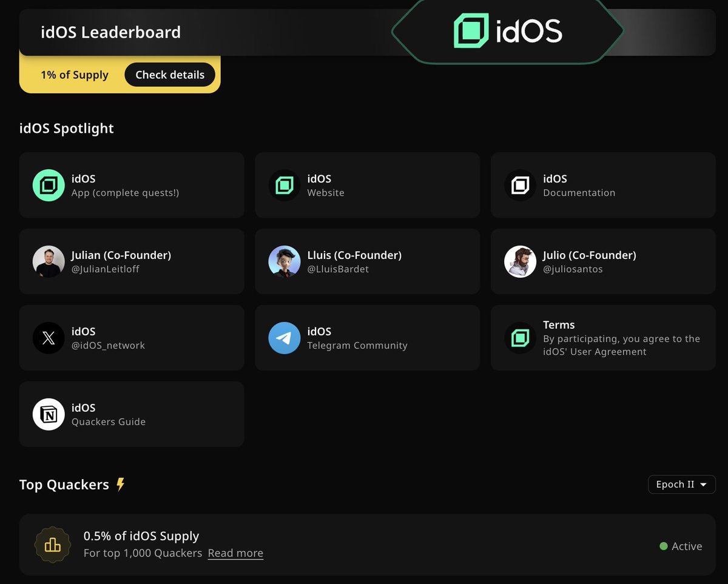The height and width of the screenshot is (584, 728).
Task: Click the lightning bolt beside Top Quackers
Action: (x=121, y=484)
